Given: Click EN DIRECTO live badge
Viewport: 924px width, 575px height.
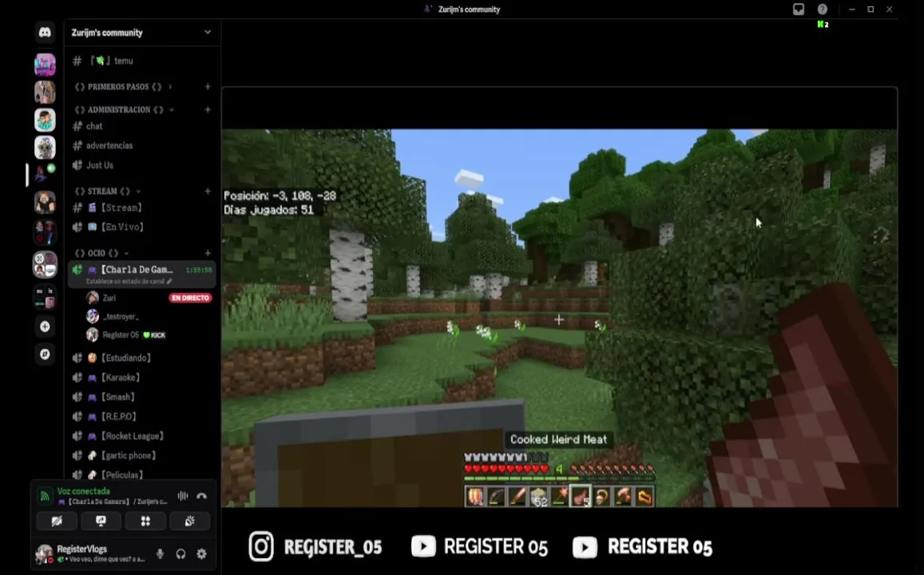Looking at the screenshot, I should pyautogui.click(x=190, y=298).
